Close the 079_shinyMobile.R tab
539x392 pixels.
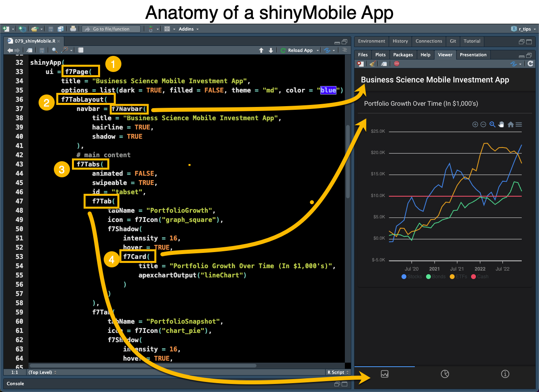pos(59,41)
